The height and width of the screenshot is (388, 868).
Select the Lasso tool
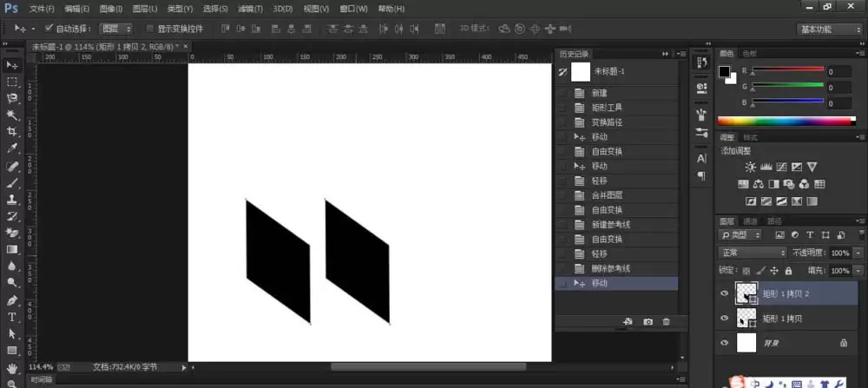click(x=11, y=99)
